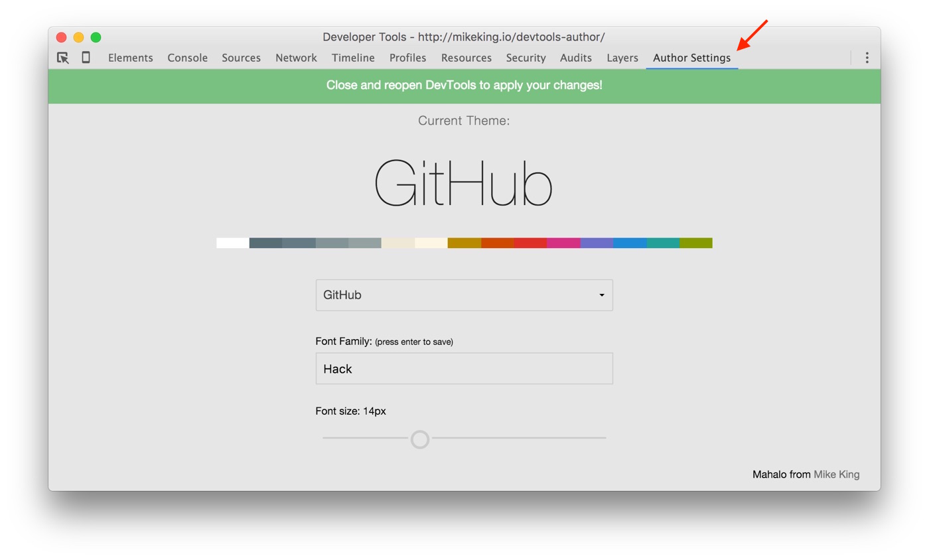This screenshot has height=560, width=929.
Task: Click the large GitHub theme heading
Action: tap(464, 183)
